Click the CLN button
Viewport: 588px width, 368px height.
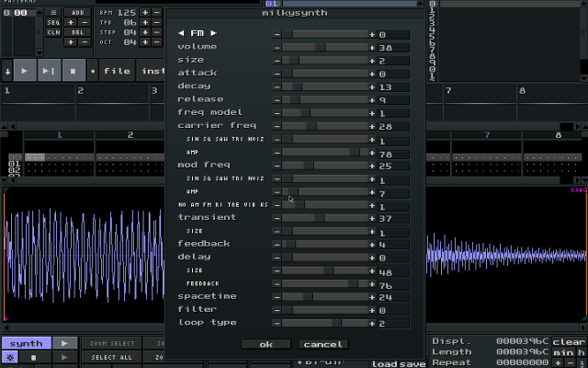coord(53,32)
